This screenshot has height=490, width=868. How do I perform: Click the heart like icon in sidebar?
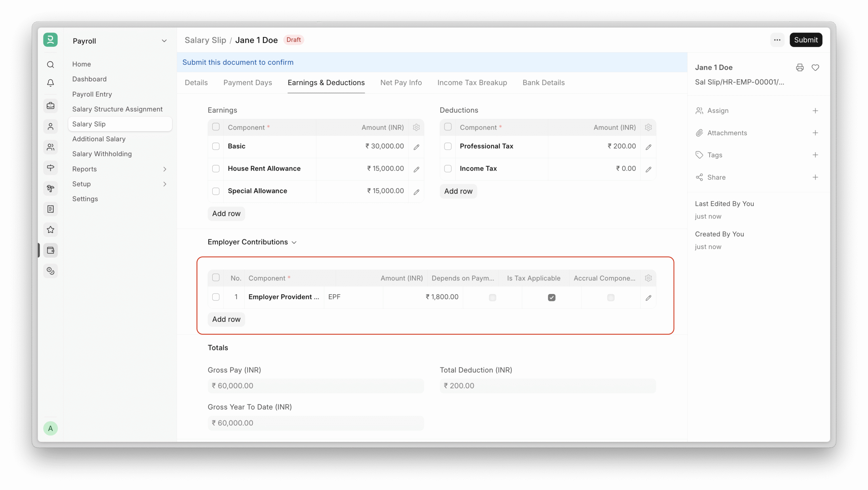(x=815, y=67)
